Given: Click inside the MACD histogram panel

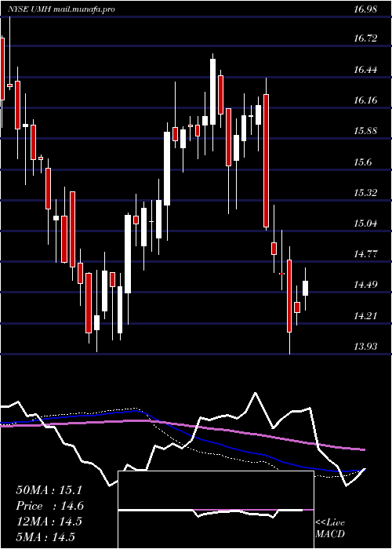Looking at the screenshot, I should pos(216,510).
